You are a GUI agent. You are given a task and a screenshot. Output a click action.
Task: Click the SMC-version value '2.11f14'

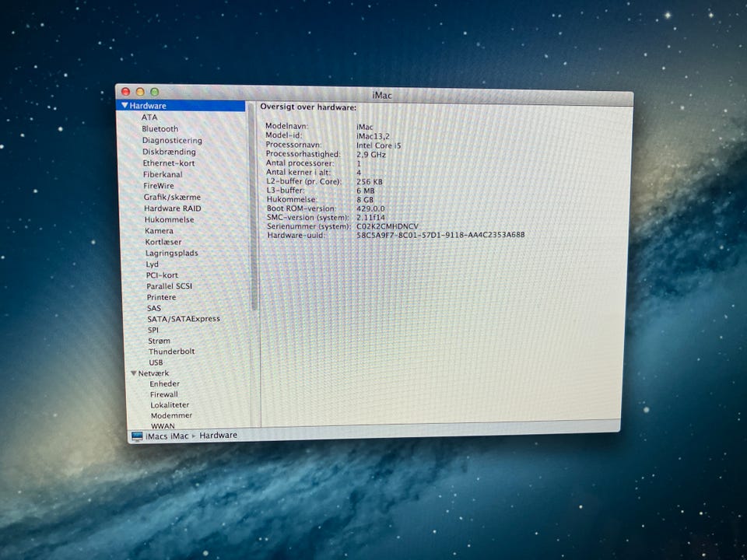[x=370, y=218]
